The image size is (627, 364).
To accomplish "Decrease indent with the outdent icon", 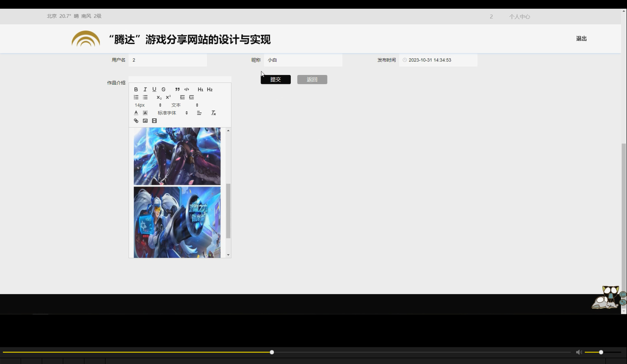I will [182, 97].
